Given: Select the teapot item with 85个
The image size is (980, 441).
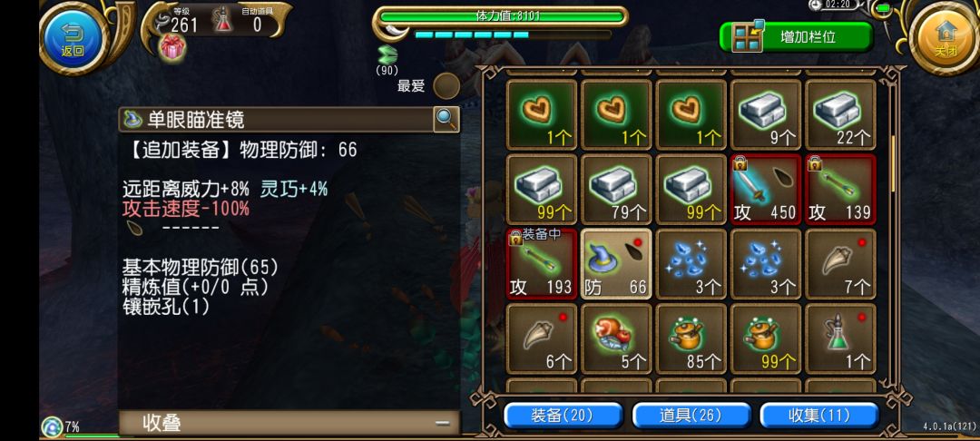Looking at the screenshot, I should (691, 338).
